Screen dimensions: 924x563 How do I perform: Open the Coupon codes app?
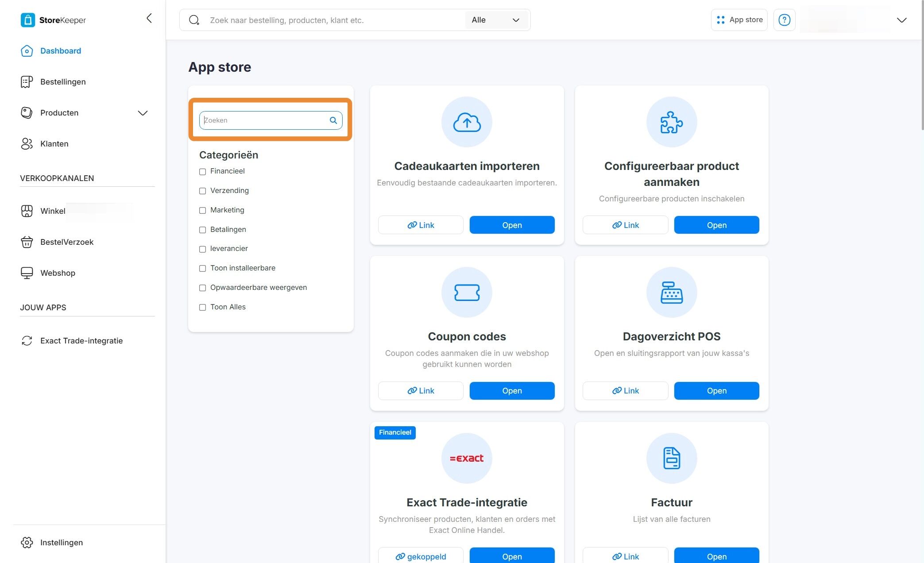coord(512,391)
